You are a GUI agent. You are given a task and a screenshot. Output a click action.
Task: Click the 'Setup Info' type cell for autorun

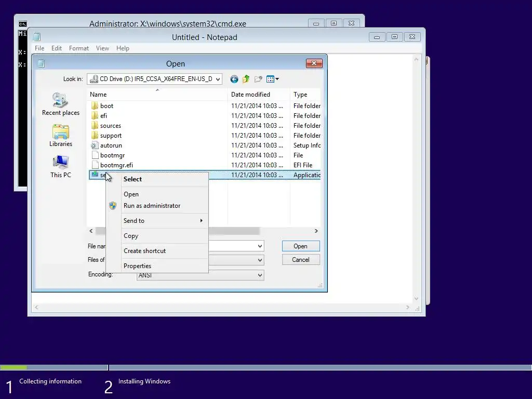307,145
